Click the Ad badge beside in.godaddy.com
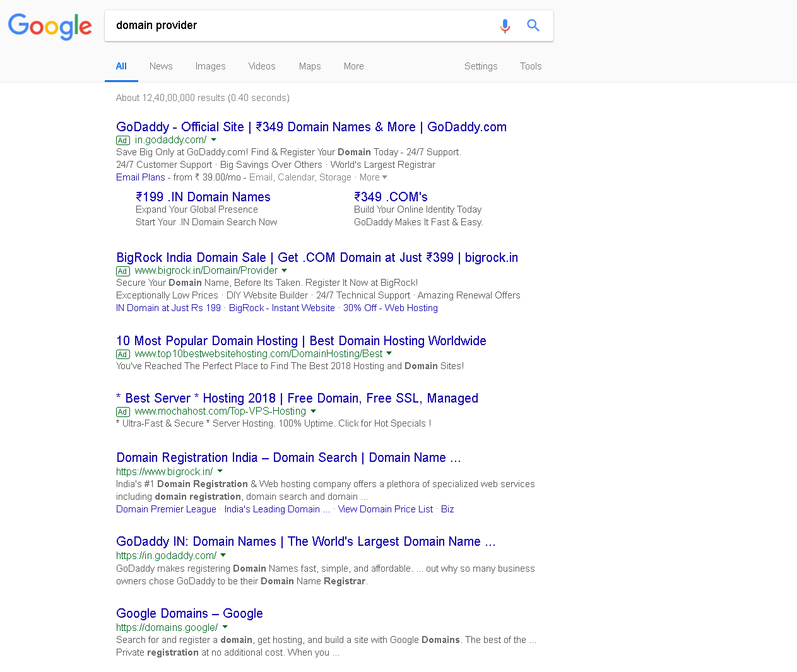797x672 pixels. pyautogui.click(x=123, y=141)
